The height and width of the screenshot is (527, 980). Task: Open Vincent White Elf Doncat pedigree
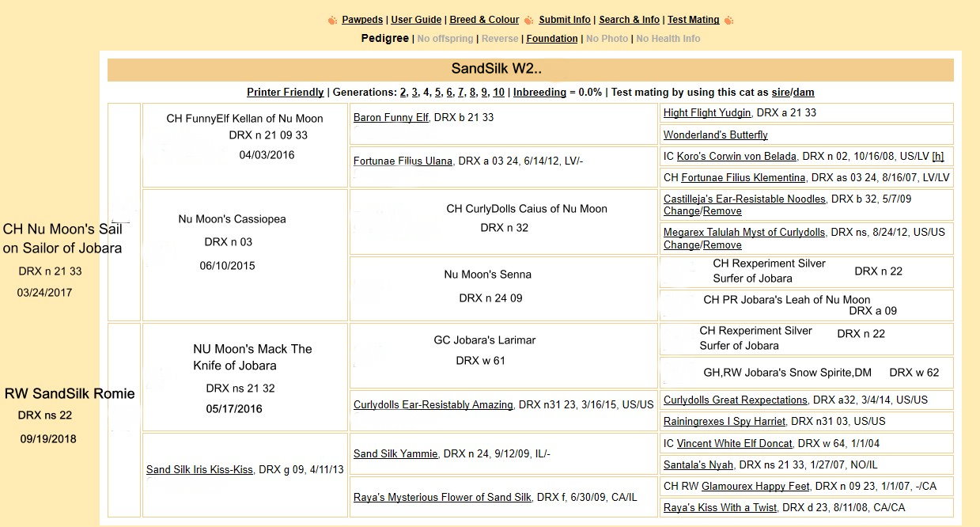coord(735,443)
